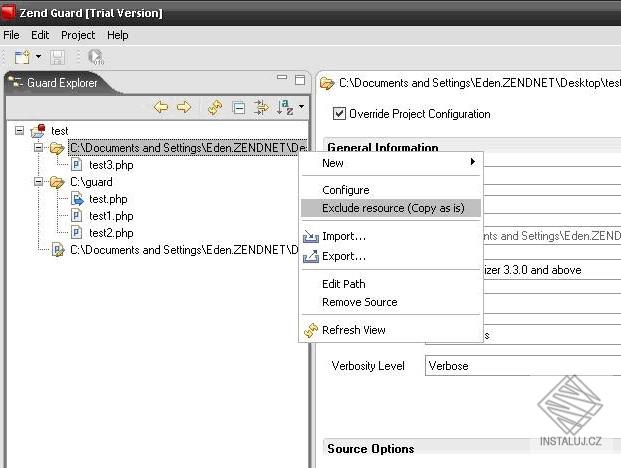Go back with the yellow left arrow
The image size is (621, 468).
coord(161,107)
